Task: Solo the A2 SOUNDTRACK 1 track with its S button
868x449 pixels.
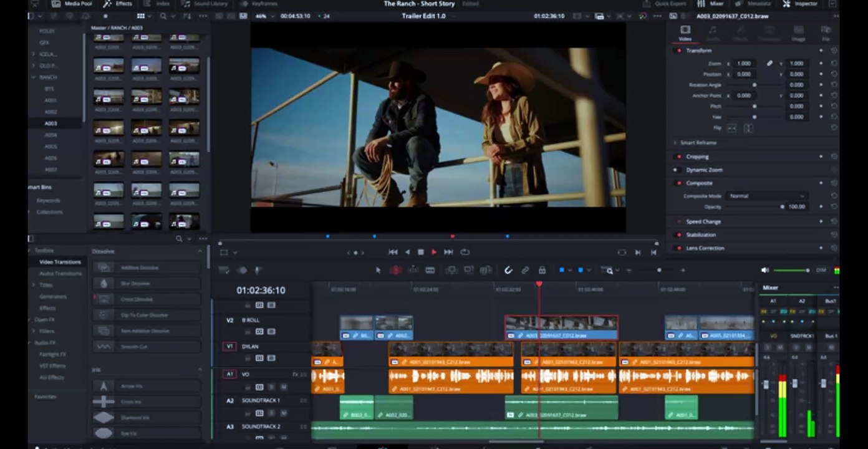Action: [271, 413]
